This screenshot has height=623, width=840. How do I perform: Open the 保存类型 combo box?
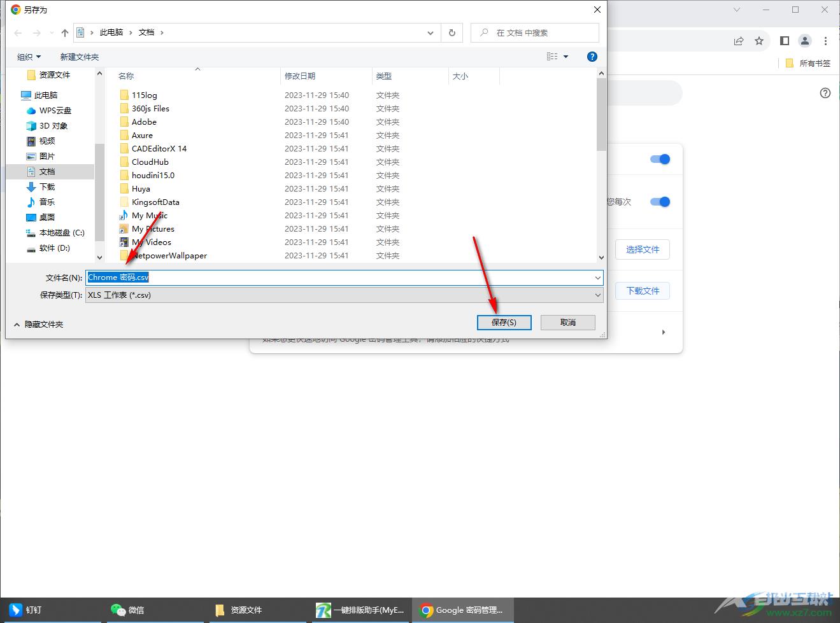pos(345,295)
